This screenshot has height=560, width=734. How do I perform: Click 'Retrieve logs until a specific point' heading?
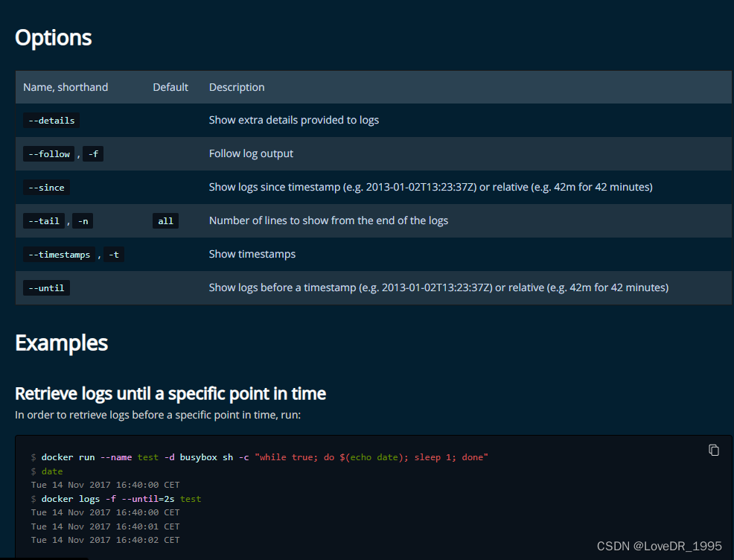(x=170, y=393)
